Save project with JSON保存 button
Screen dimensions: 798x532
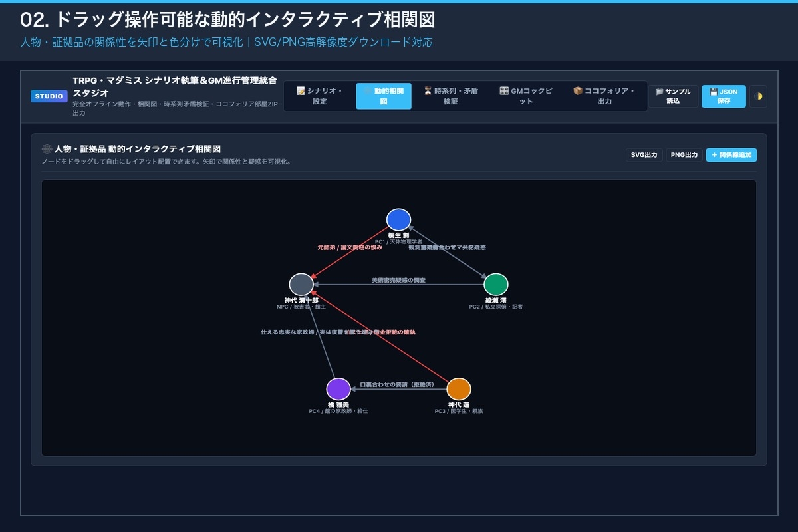coord(724,96)
